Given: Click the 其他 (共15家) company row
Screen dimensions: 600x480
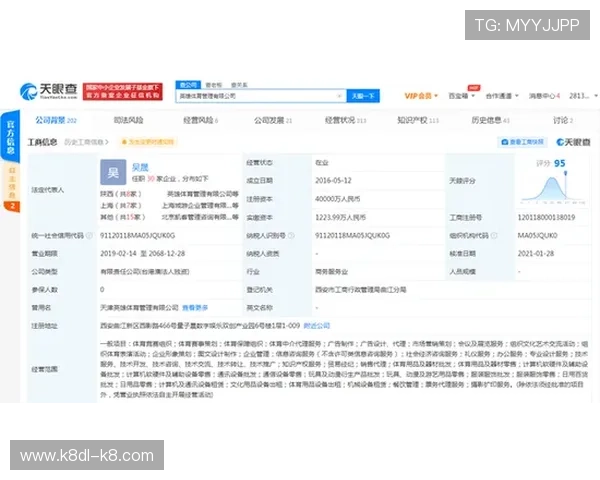Looking at the screenshot, I should pyautogui.click(x=169, y=217).
